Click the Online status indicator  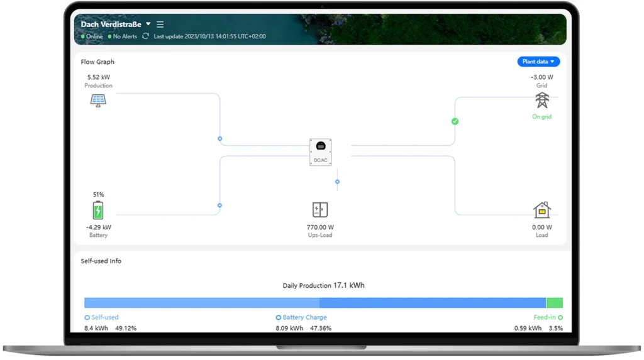pos(92,36)
